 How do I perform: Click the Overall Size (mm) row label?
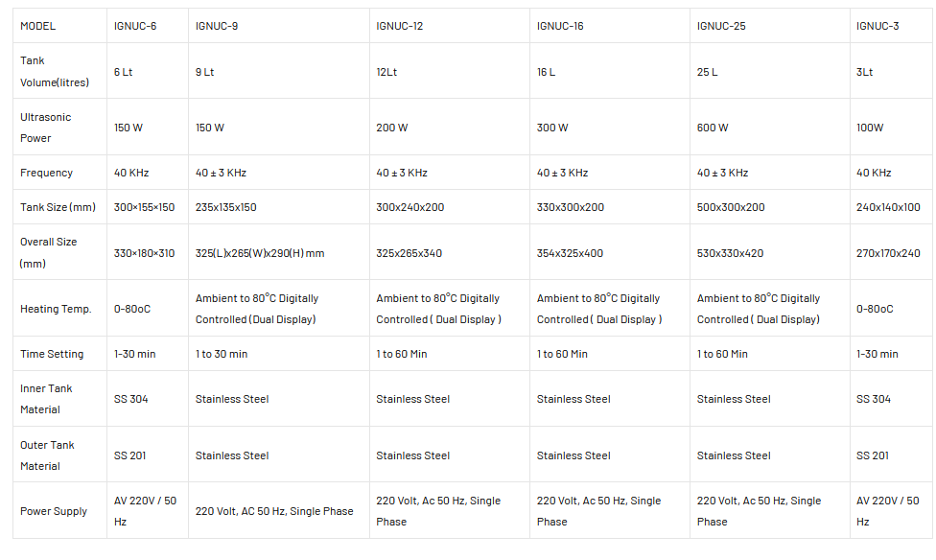coord(49,252)
